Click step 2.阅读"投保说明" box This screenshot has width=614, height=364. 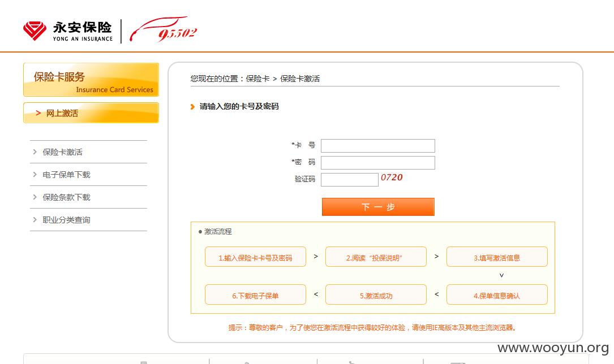tap(376, 257)
